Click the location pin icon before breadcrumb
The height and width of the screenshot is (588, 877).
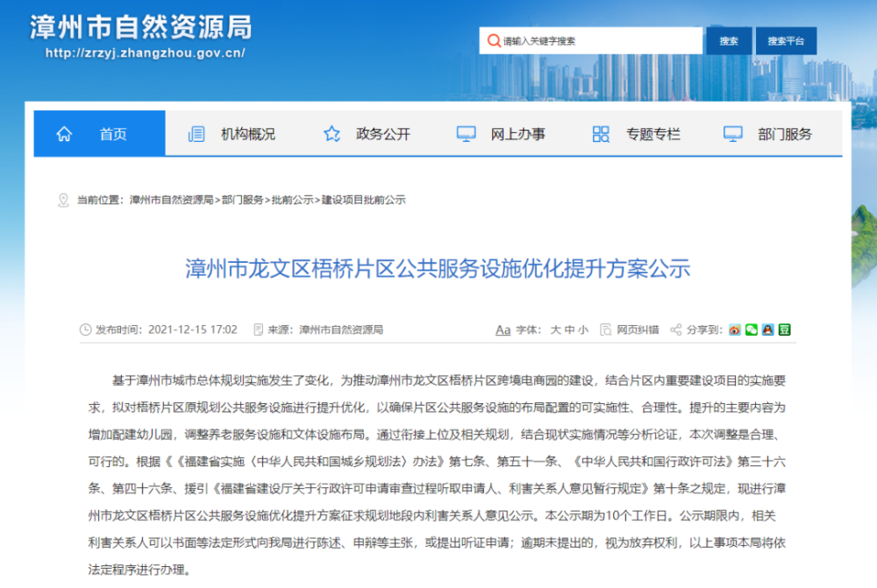[63, 200]
